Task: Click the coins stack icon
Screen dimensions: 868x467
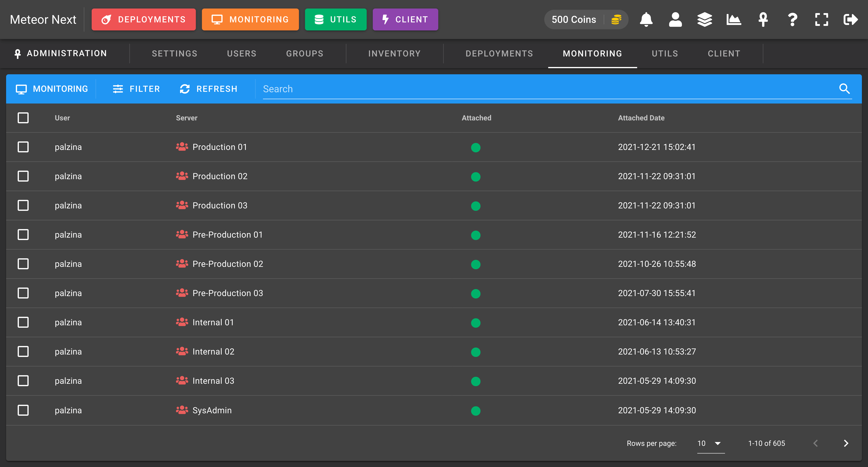Action: coord(616,19)
